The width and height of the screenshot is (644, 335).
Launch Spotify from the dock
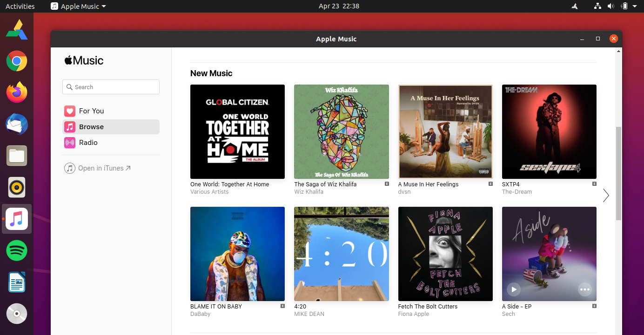(x=17, y=250)
